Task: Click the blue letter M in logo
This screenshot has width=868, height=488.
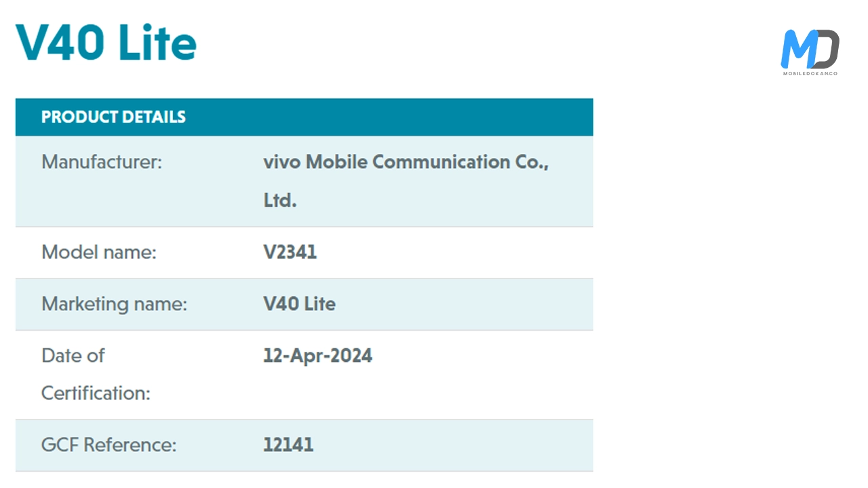Action: click(797, 49)
